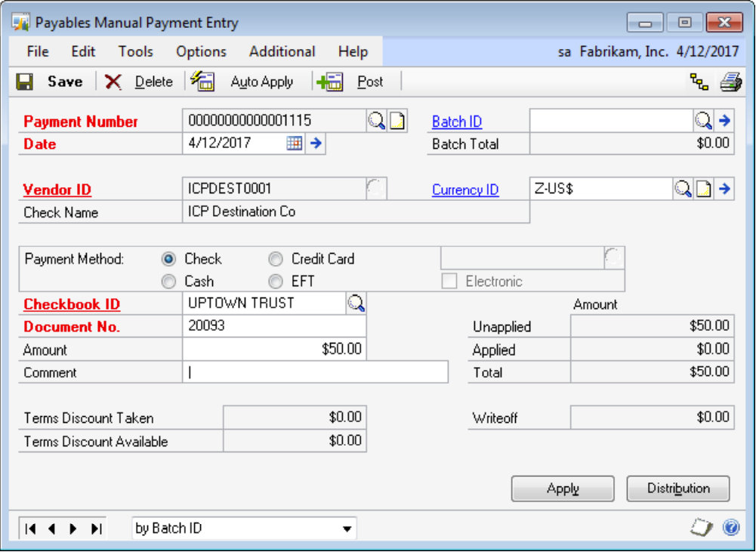
Task: Open the Currency ID note icon
Action: tap(703, 190)
